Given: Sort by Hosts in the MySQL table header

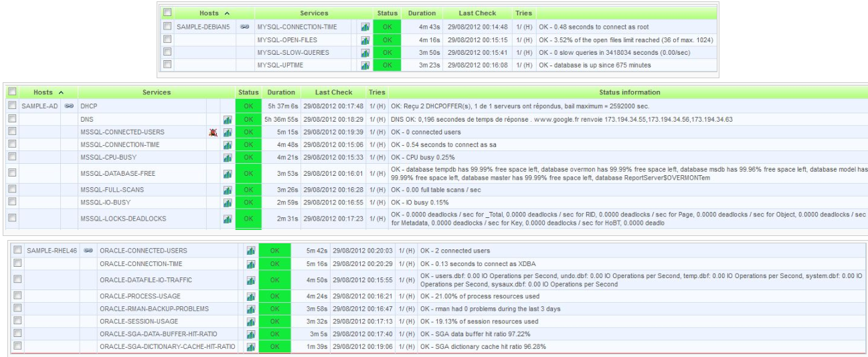Looking at the screenshot, I should pos(213,13).
